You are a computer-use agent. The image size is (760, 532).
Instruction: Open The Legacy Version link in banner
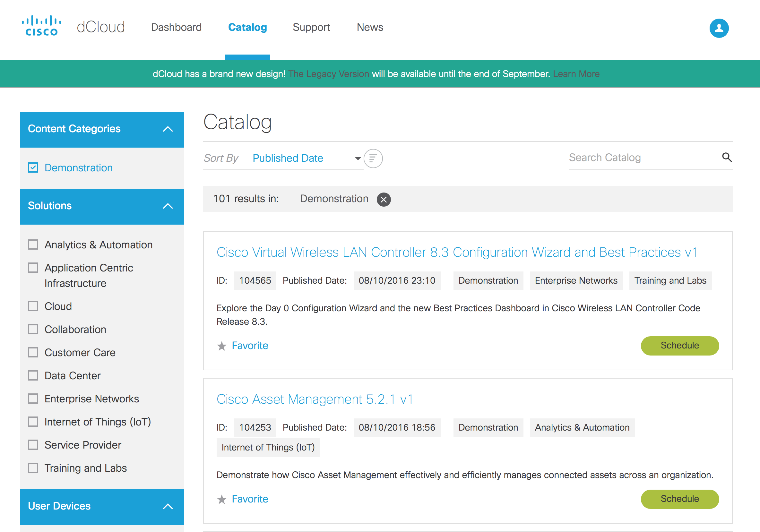click(x=328, y=74)
